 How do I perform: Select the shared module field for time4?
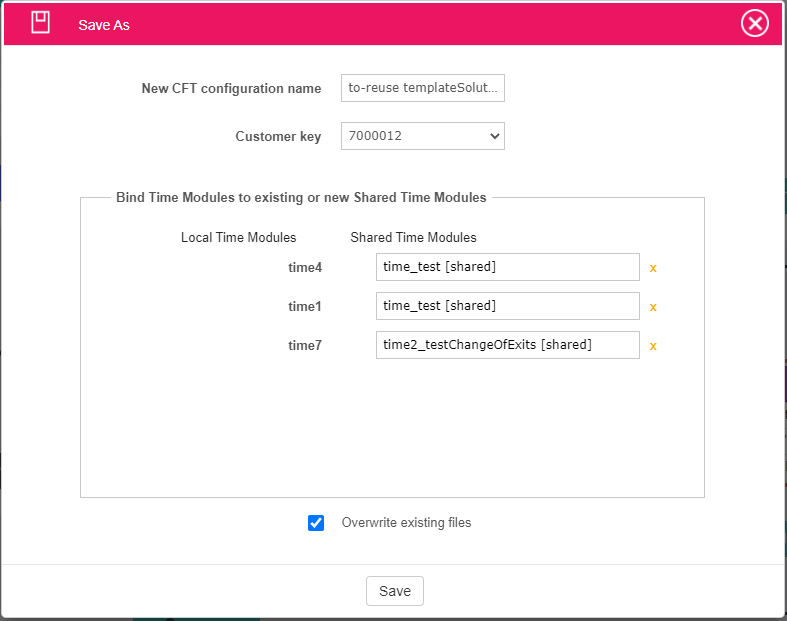click(x=507, y=267)
